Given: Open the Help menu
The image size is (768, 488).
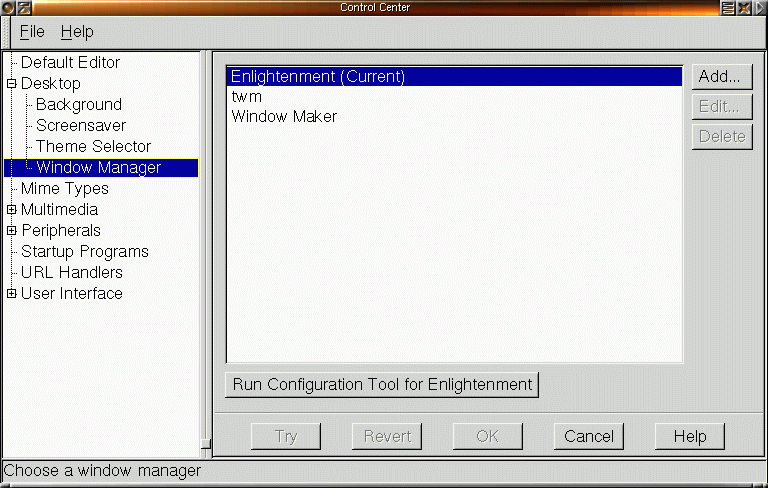Looking at the screenshot, I should coord(77,32).
